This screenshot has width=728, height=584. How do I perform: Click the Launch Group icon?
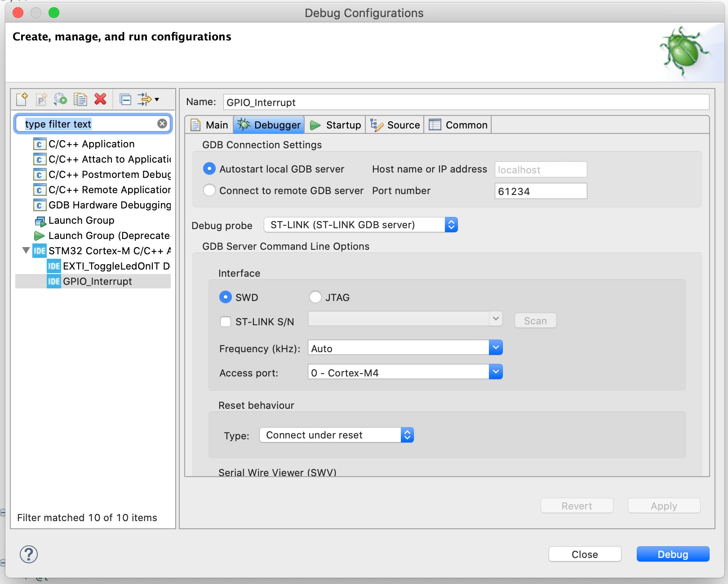pyautogui.click(x=40, y=221)
